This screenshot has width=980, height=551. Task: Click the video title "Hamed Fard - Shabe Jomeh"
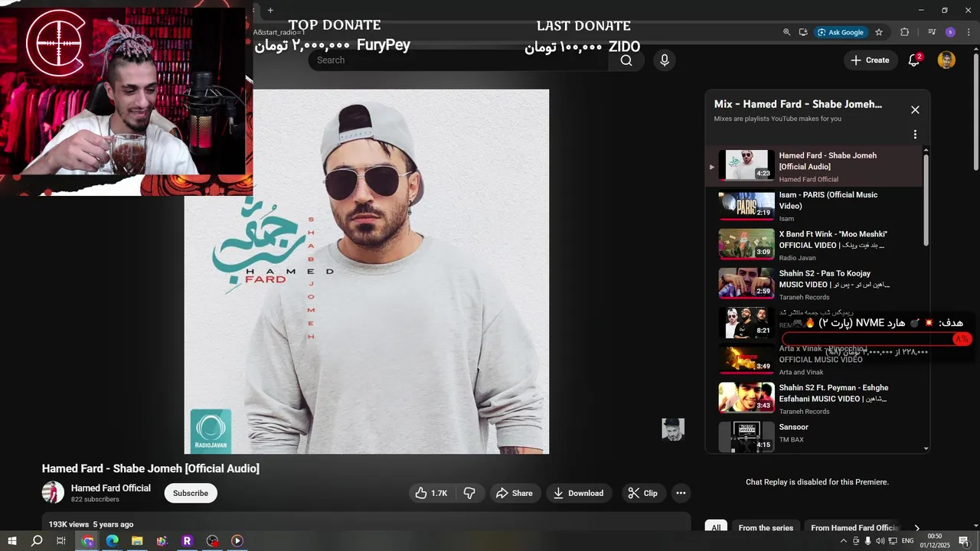[151, 468]
